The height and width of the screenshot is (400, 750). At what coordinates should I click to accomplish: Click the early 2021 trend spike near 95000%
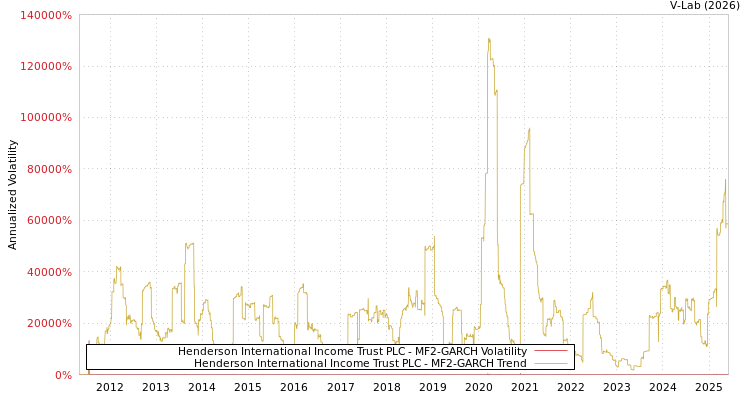(x=529, y=129)
